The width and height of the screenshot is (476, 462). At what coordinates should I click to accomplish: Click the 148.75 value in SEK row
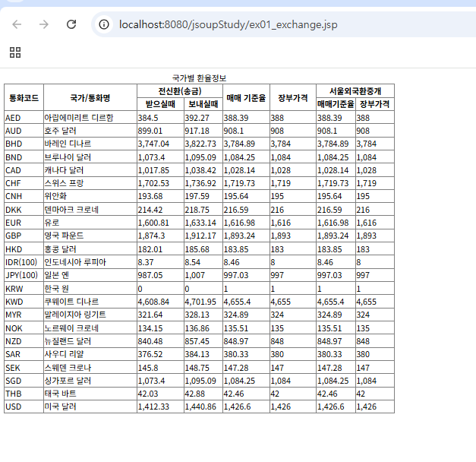pyautogui.click(x=197, y=368)
